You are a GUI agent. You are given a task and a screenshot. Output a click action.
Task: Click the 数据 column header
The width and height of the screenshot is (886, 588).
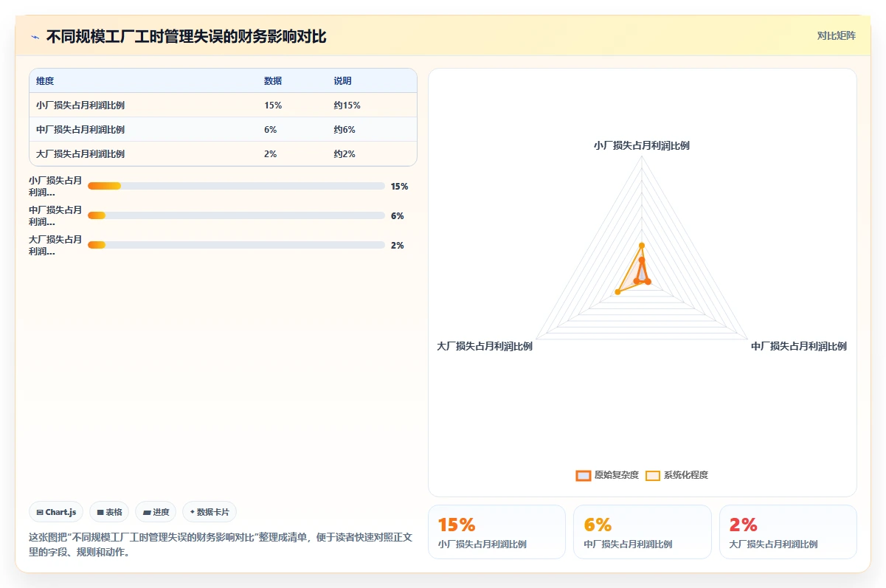pyautogui.click(x=273, y=81)
